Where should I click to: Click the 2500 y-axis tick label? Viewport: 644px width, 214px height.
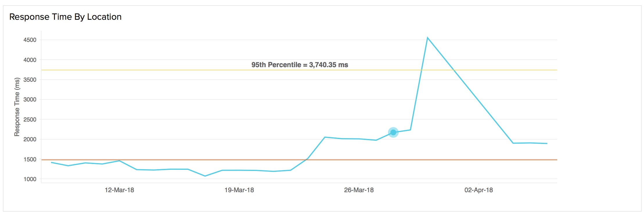30,120
